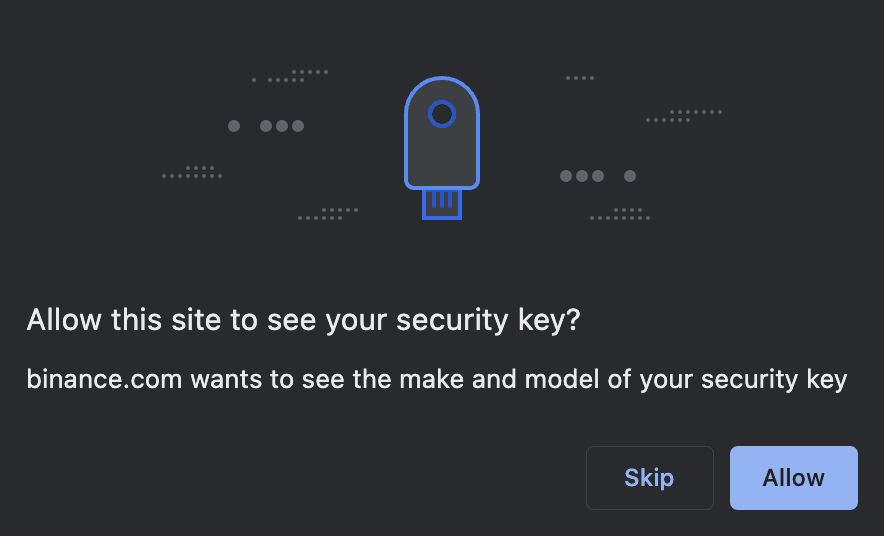This screenshot has width=884, height=536.
Task: Click dotted pattern below right large dots
Action: 620,214
